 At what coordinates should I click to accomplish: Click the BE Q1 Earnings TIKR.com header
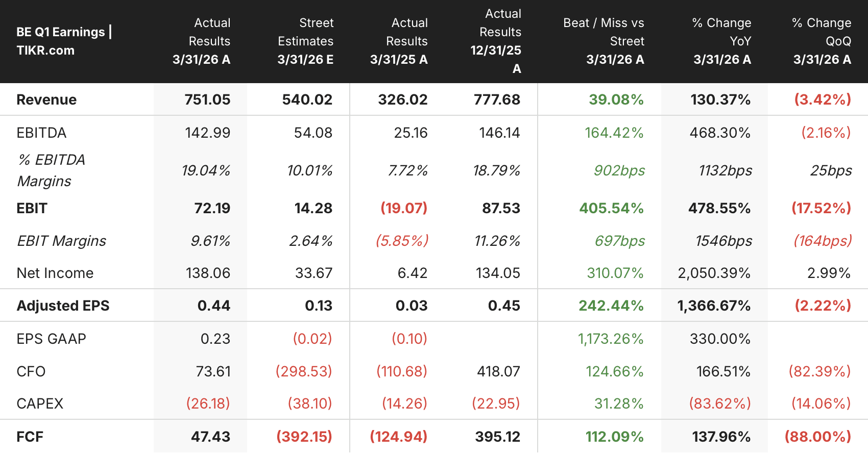64,41
